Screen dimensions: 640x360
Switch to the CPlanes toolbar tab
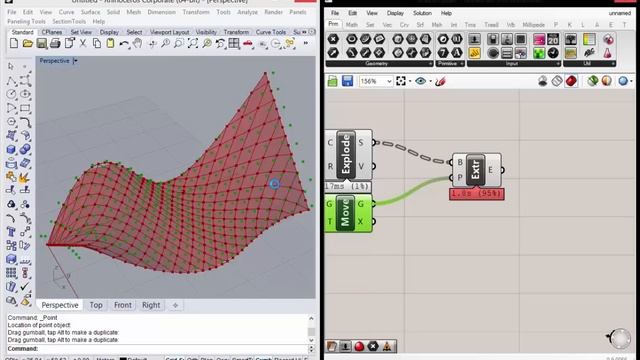pyautogui.click(x=52, y=32)
